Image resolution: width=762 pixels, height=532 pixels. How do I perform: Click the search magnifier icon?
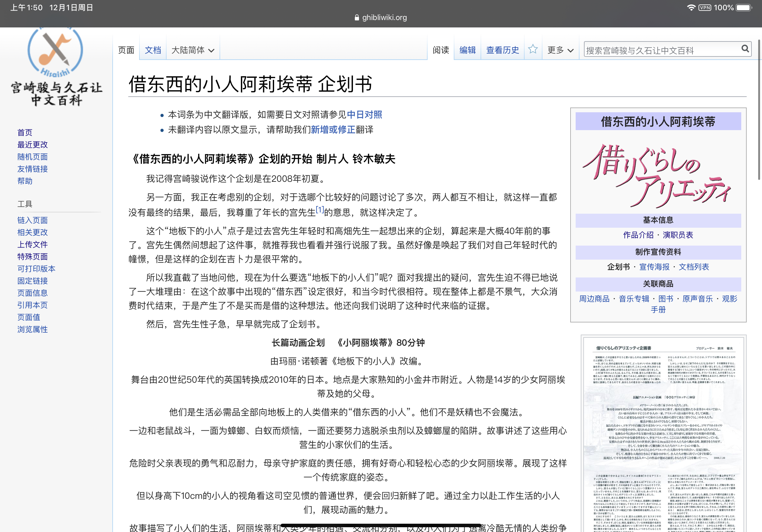[745, 49]
